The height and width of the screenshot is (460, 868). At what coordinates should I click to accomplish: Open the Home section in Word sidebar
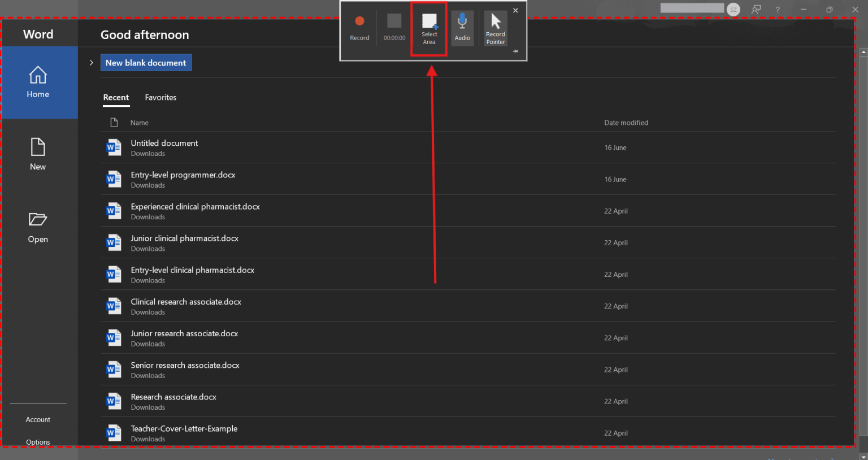[37, 82]
